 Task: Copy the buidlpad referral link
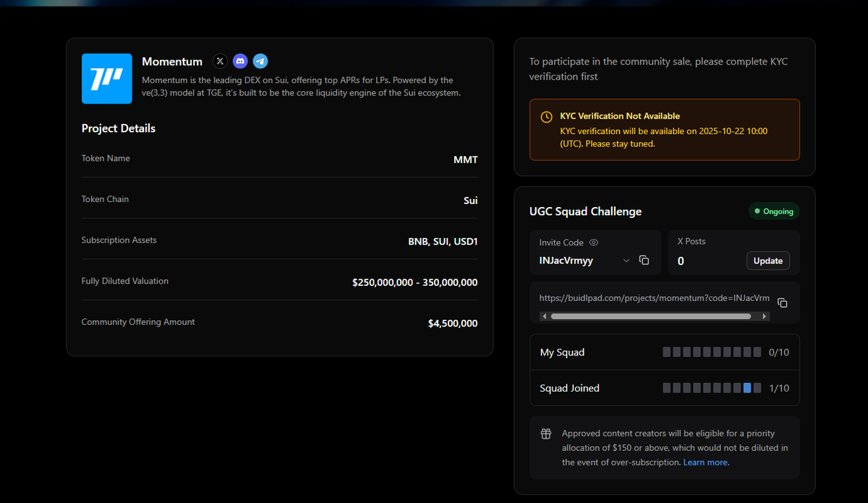point(782,303)
